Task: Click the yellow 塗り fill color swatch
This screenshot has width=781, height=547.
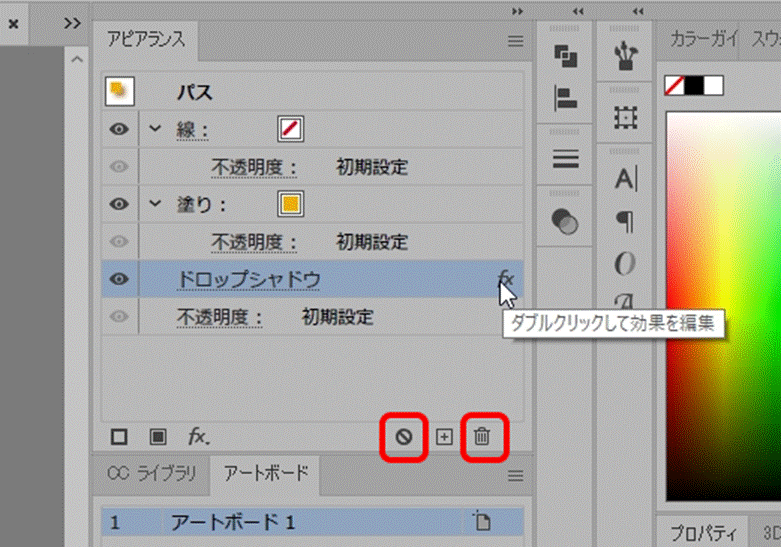Action: coord(290,204)
